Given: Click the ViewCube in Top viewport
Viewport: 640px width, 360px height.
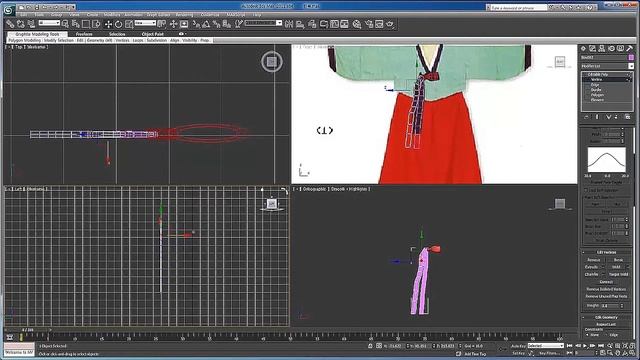Looking at the screenshot, I should (x=271, y=62).
